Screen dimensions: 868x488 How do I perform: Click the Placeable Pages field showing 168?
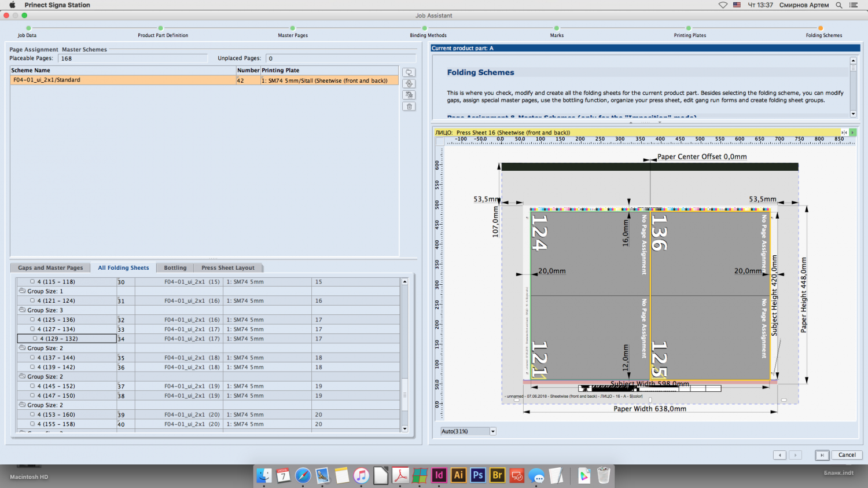(132, 58)
